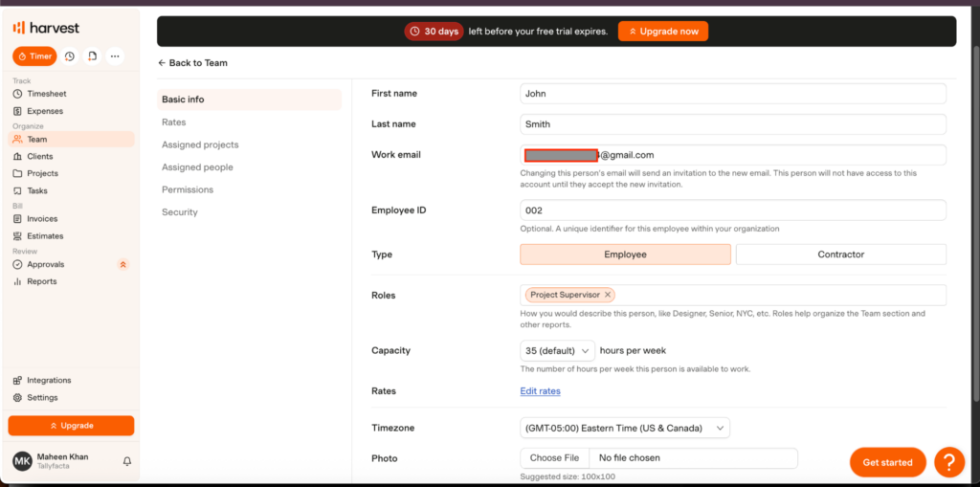
Task: Click the Integrations icon
Action: [x=17, y=380]
